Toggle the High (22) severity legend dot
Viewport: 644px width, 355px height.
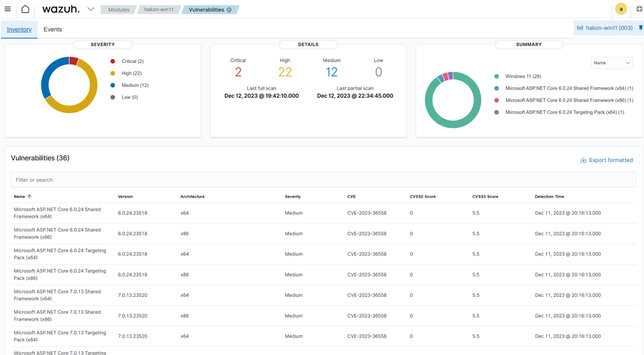pos(112,73)
